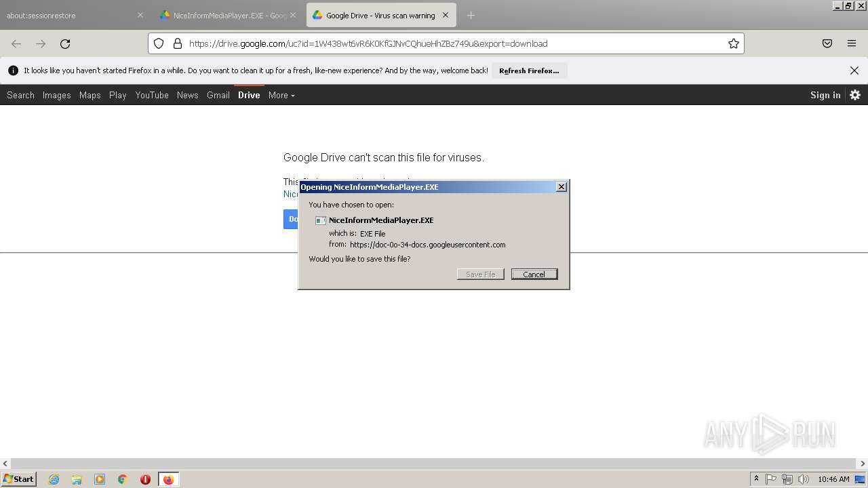Cancel the file download dialog
The image size is (868, 488).
[534, 274]
